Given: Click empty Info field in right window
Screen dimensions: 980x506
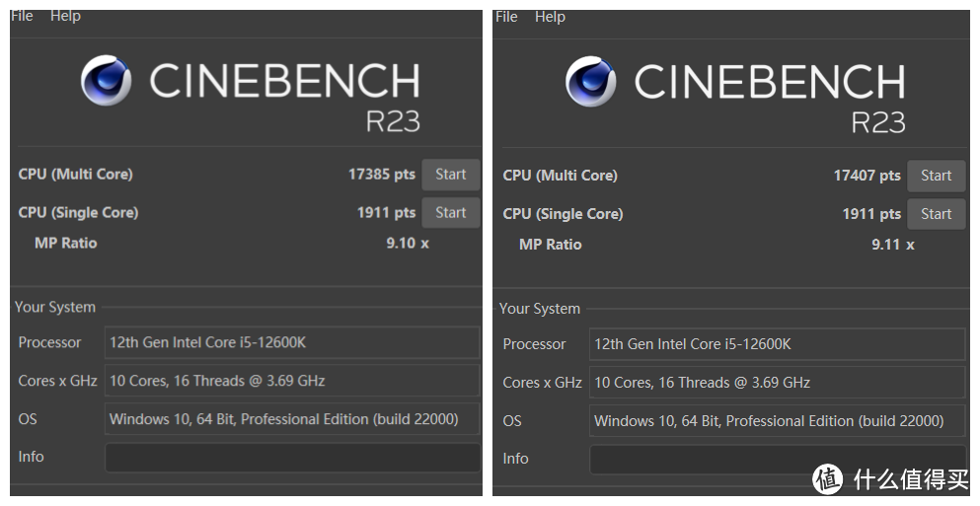Looking at the screenshot, I should pyautogui.click(x=778, y=460).
